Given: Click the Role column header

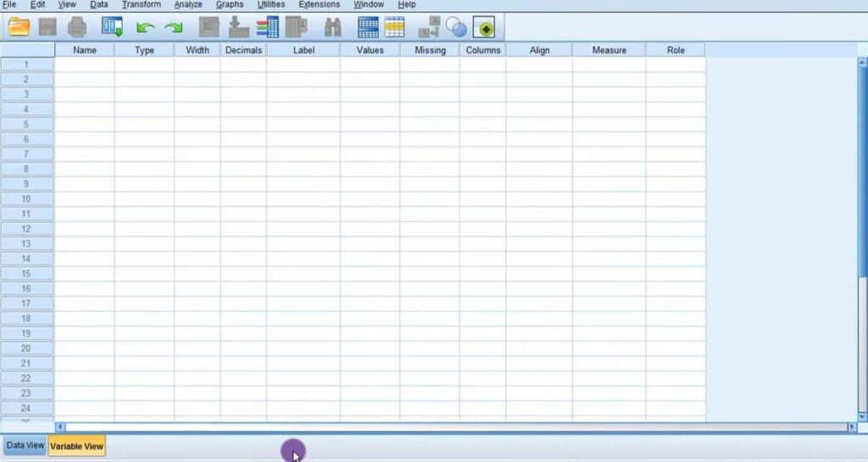Looking at the screenshot, I should [x=676, y=50].
